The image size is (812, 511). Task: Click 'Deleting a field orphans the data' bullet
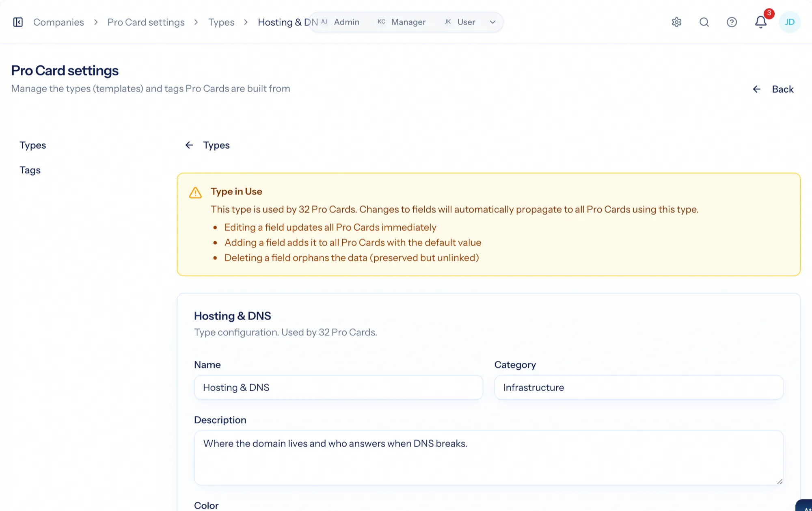point(352,258)
